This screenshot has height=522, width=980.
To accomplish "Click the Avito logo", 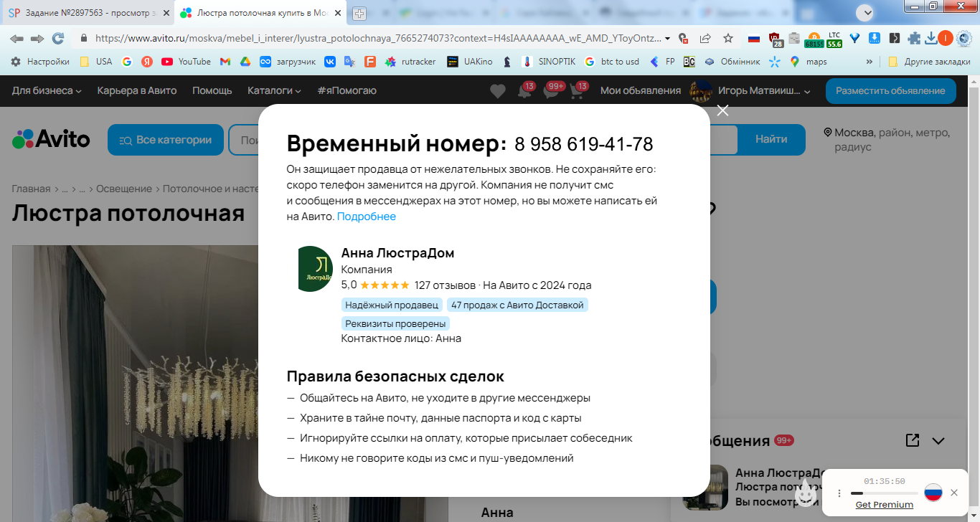I will pyautogui.click(x=51, y=139).
